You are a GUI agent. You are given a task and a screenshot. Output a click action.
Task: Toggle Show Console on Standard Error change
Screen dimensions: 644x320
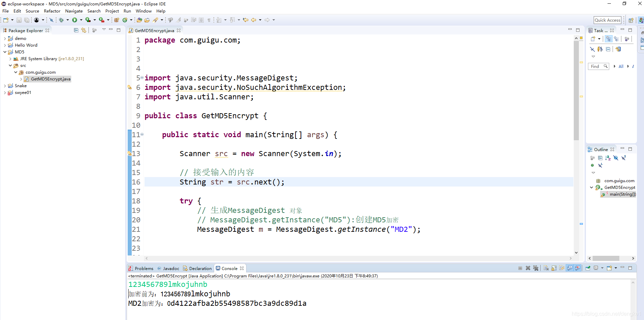(x=578, y=268)
